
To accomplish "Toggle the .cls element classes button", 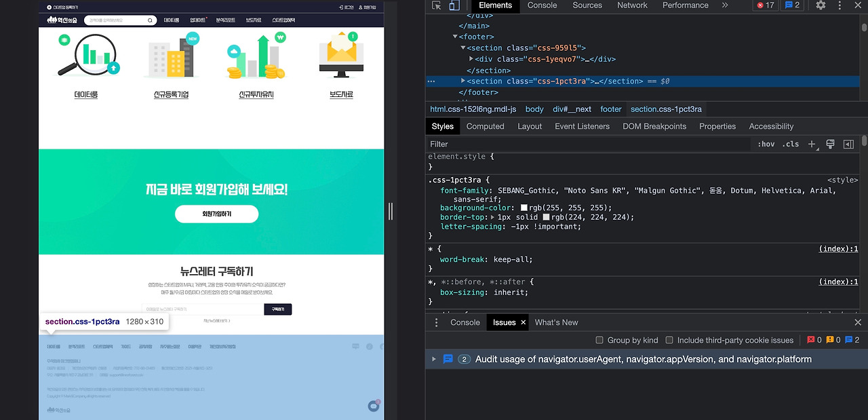I will tap(790, 144).
